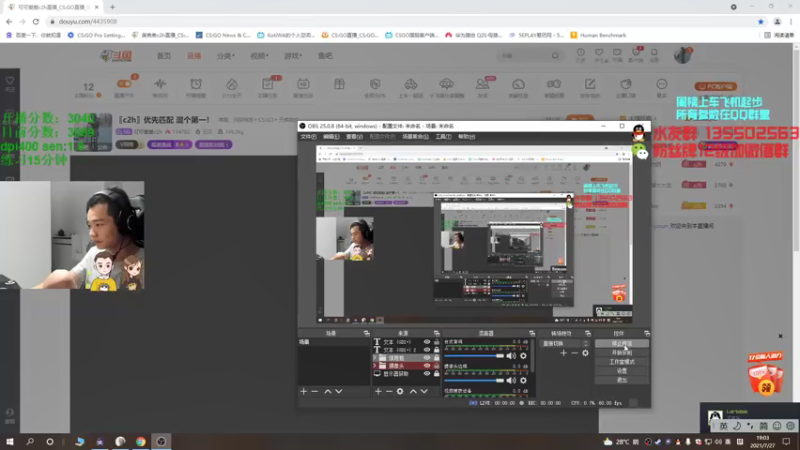Viewport: 800px width, 450px height.
Task: Bookmark this page with the Chrome star icon
Action: (761, 21)
